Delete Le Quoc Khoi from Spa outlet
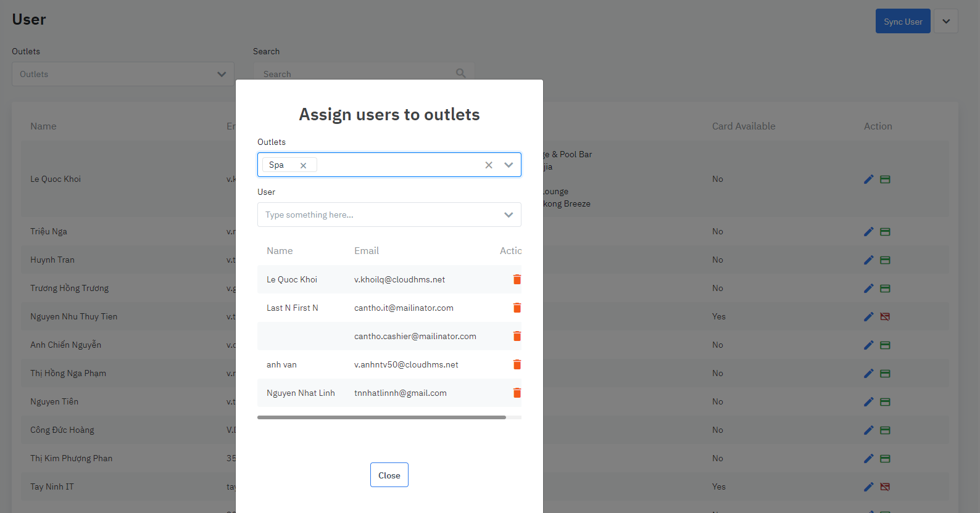Viewport: 980px width, 513px height. click(x=517, y=279)
